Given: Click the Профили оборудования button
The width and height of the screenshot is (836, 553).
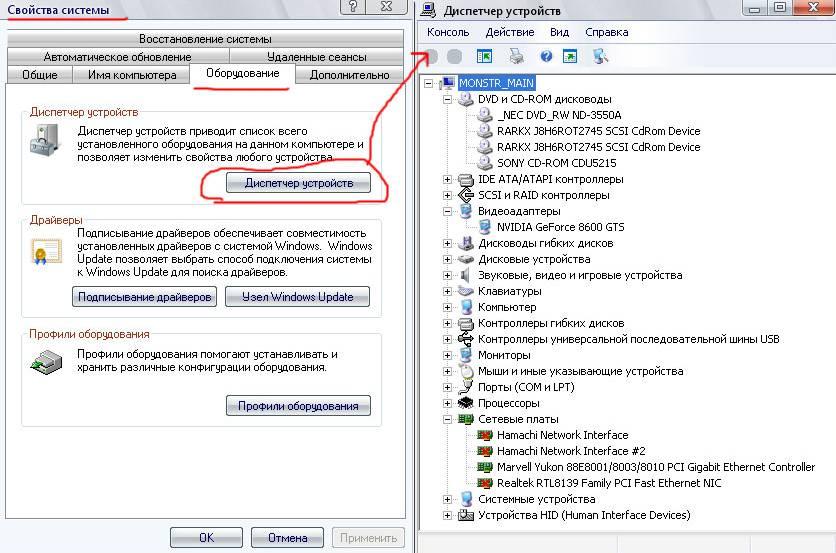Looking at the screenshot, I should point(299,406).
